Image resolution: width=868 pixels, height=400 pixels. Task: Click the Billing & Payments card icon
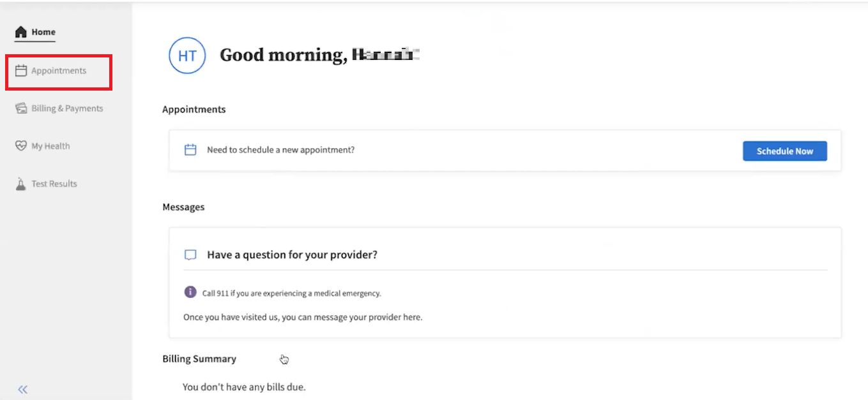click(x=21, y=108)
